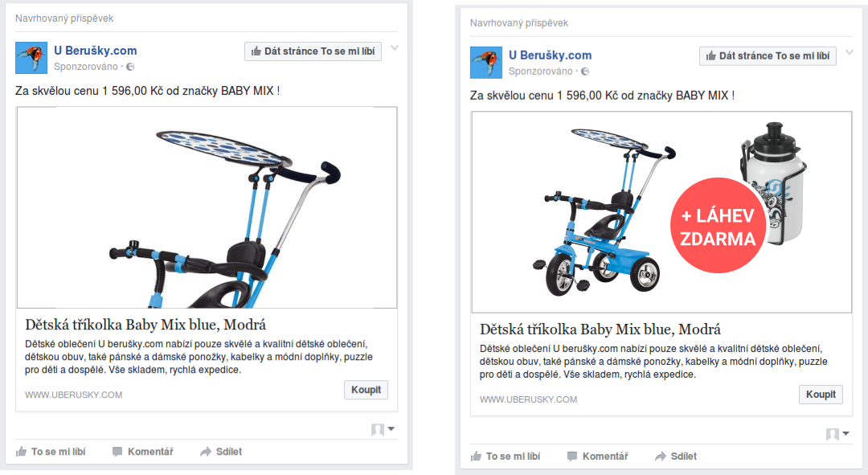Like the right post via To se mi líbí

tap(506, 457)
